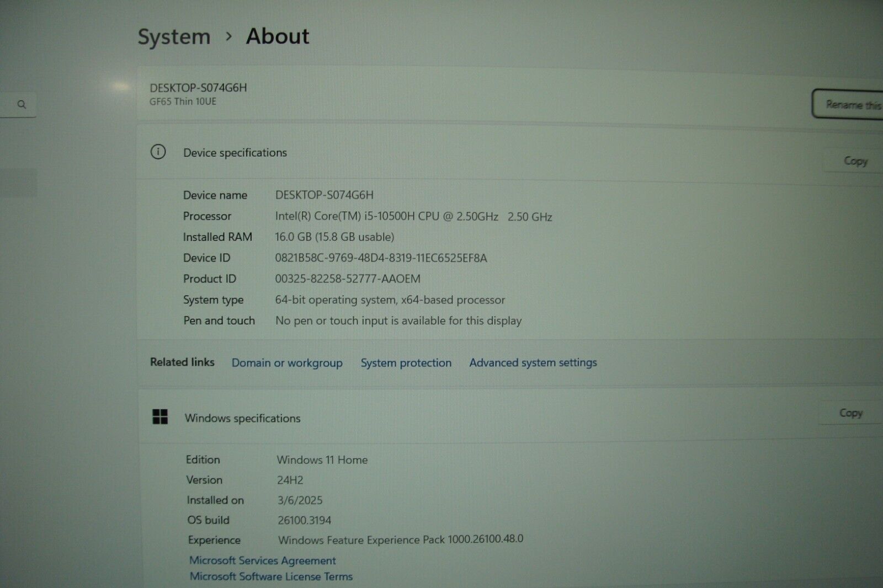This screenshot has height=588, width=883.
Task: Click the Processor label
Action: click(207, 216)
